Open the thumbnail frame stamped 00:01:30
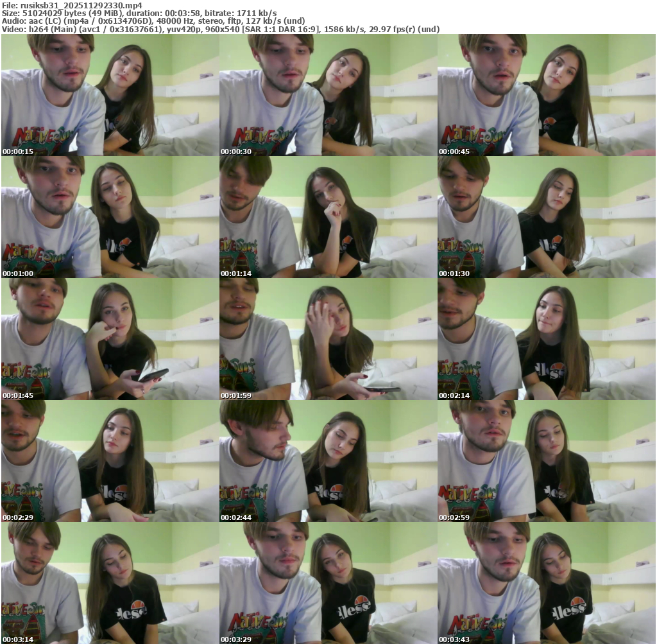657x644 pixels. 547,217
